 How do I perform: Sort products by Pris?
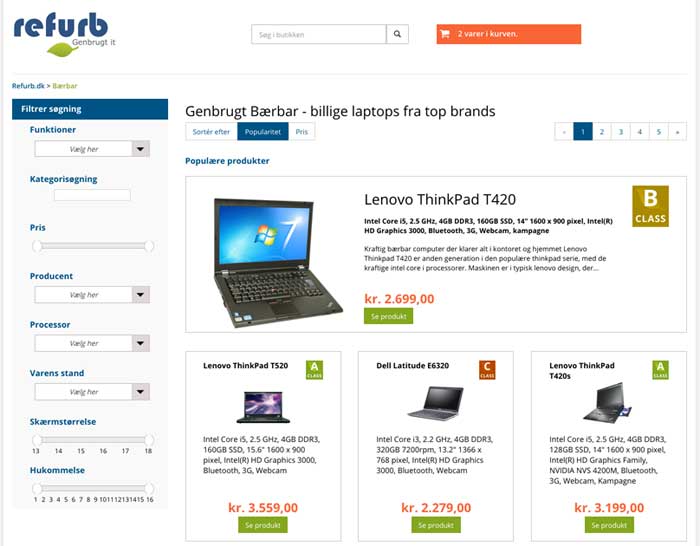[302, 132]
